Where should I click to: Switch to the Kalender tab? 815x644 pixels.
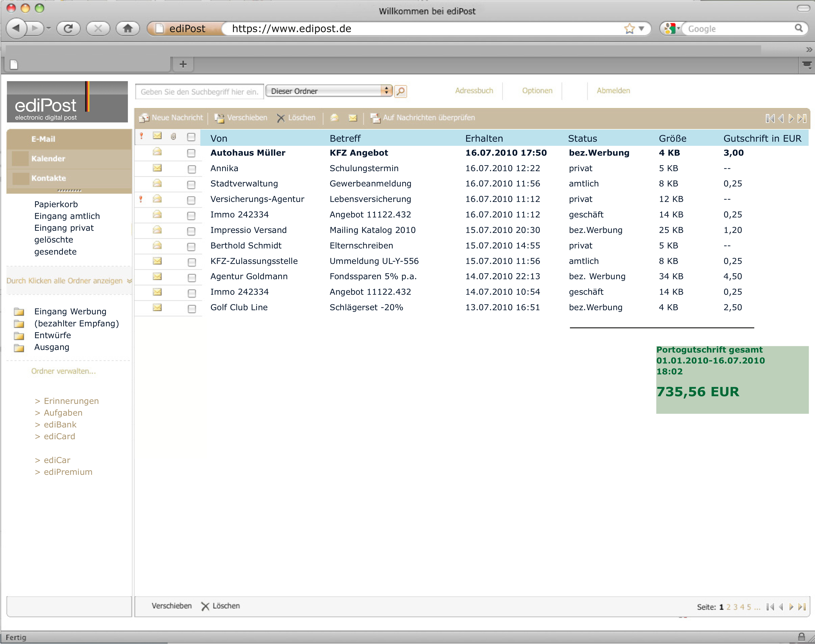click(48, 159)
